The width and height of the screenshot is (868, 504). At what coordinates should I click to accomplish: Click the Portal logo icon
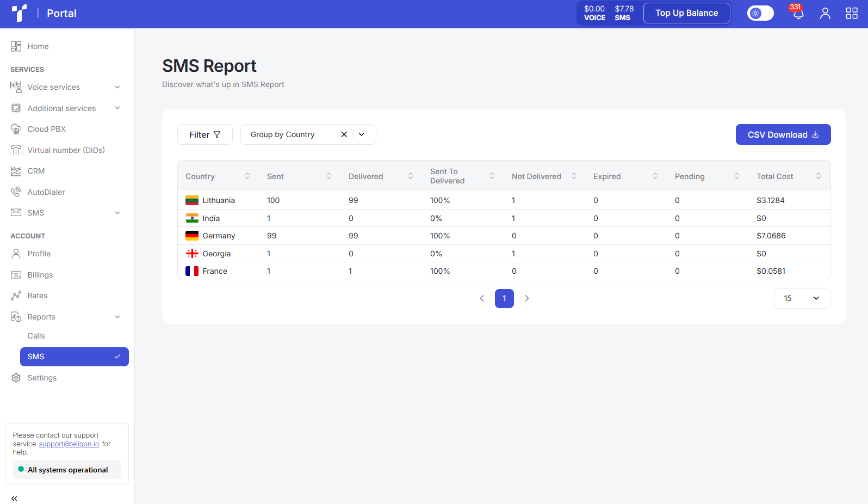[20, 13]
